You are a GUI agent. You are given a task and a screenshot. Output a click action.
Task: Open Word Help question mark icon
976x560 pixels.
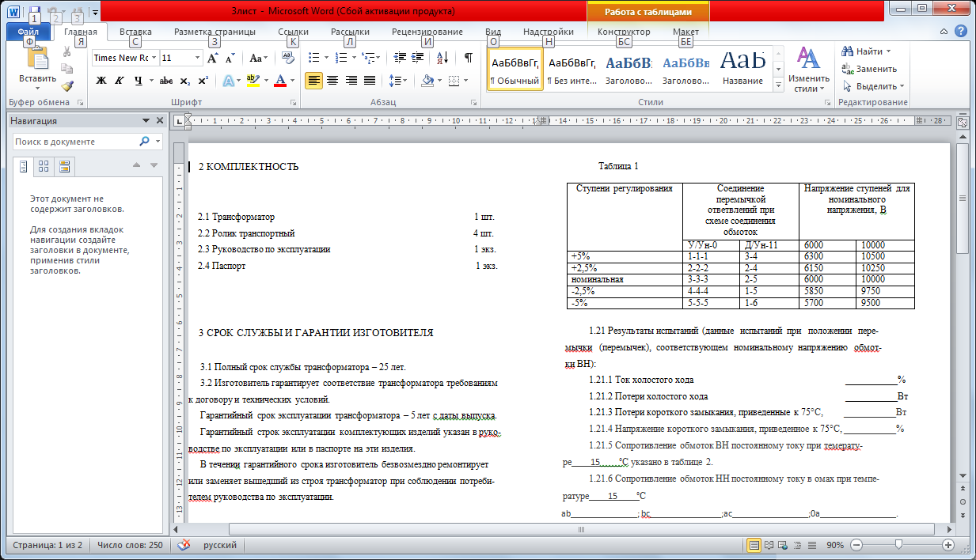tap(960, 32)
